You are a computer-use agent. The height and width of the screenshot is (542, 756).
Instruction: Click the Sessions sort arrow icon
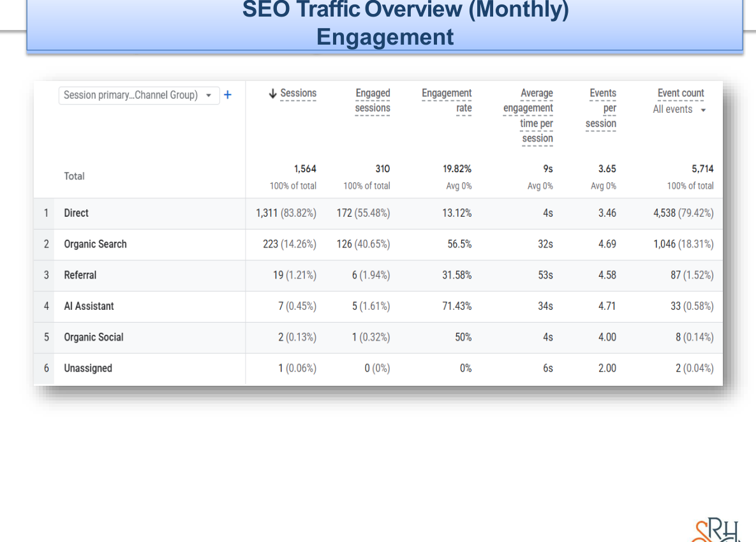(273, 94)
